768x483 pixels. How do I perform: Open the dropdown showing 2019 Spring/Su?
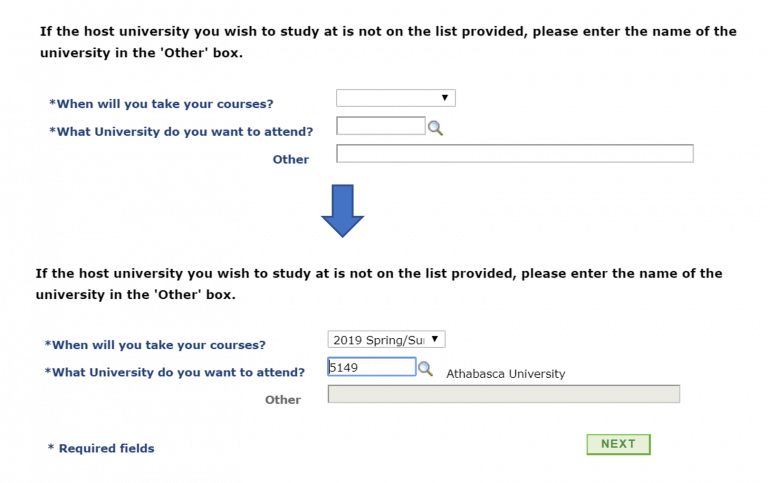(x=386, y=340)
